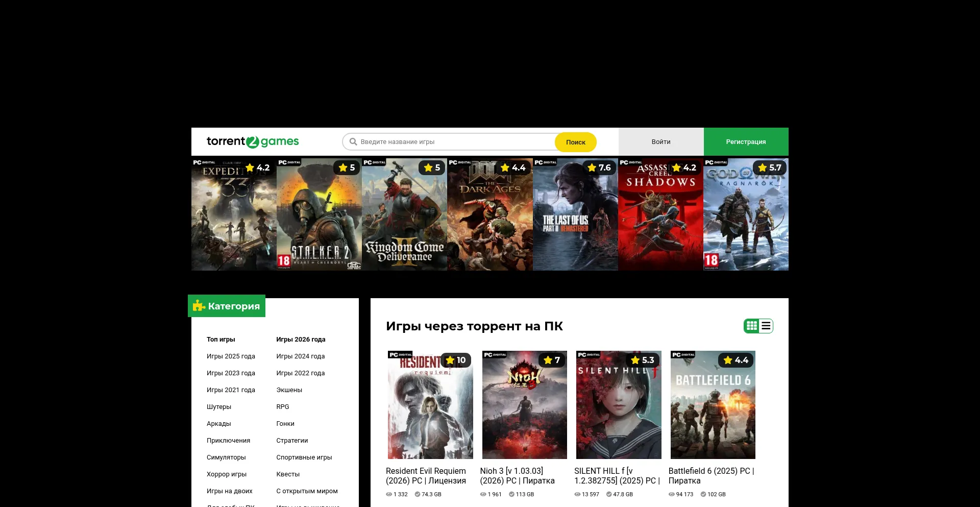980x507 pixels.
Task: Open SILENT HILL f title link
Action: click(617, 476)
